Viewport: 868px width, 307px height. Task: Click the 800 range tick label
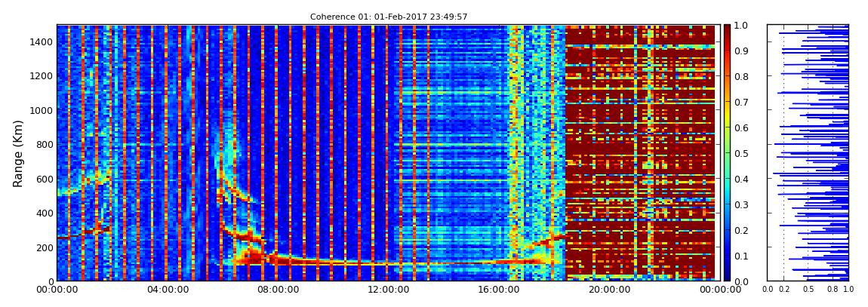45,144
